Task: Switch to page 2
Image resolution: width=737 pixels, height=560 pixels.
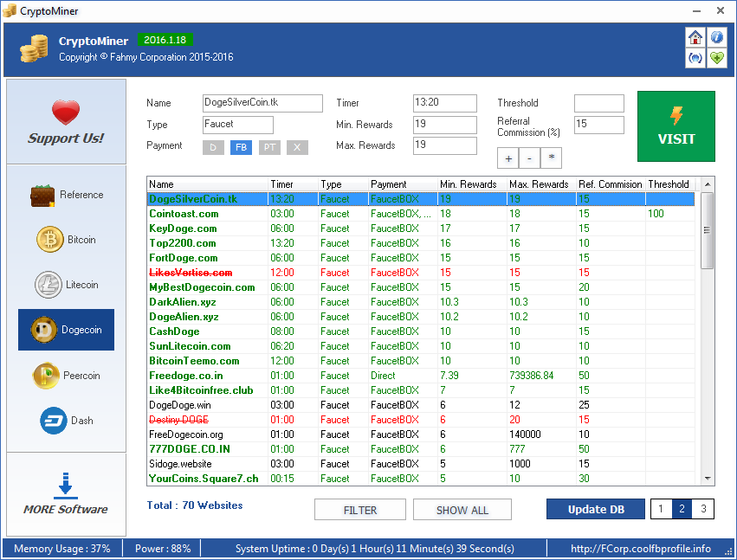Action: 682,509
